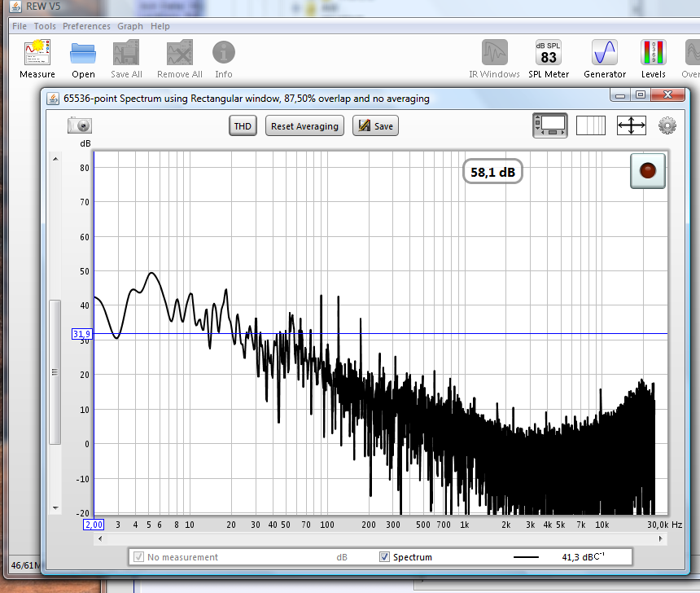Click the THD button

coord(243,126)
